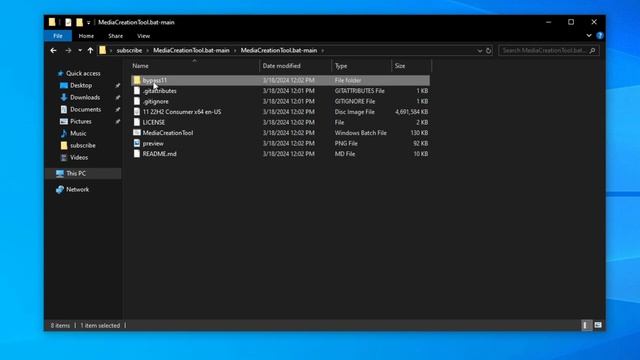Open the Home ribbon tab

point(86,36)
